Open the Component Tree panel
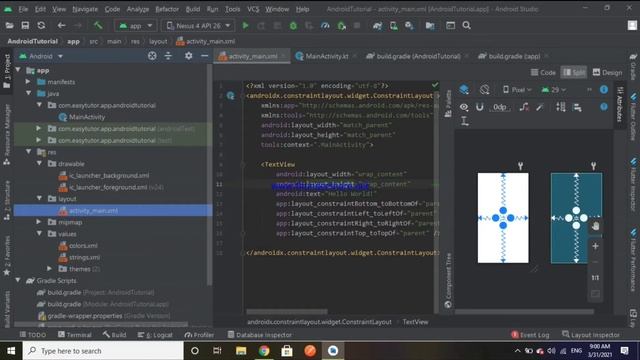Screen dimensions: 640x360 pyautogui.click(x=448, y=281)
